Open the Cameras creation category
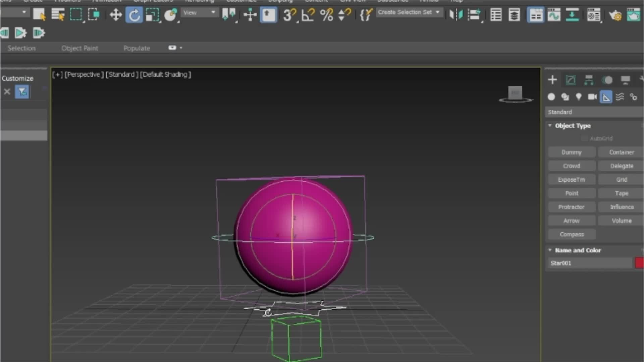The height and width of the screenshot is (362, 644). (592, 97)
